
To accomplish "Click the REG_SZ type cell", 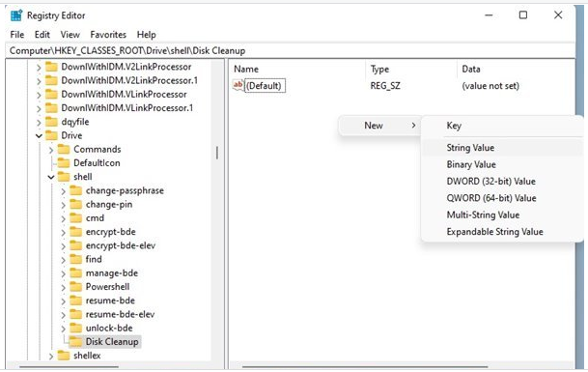I will pyautogui.click(x=385, y=86).
